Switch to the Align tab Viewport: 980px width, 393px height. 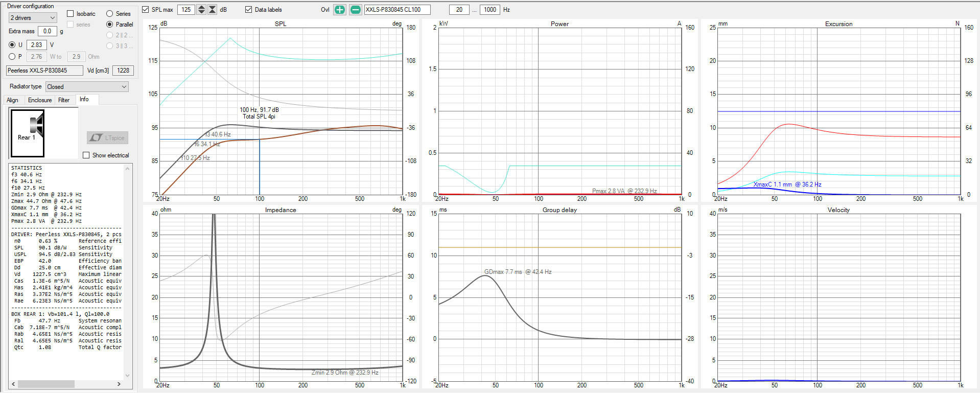(x=13, y=100)
